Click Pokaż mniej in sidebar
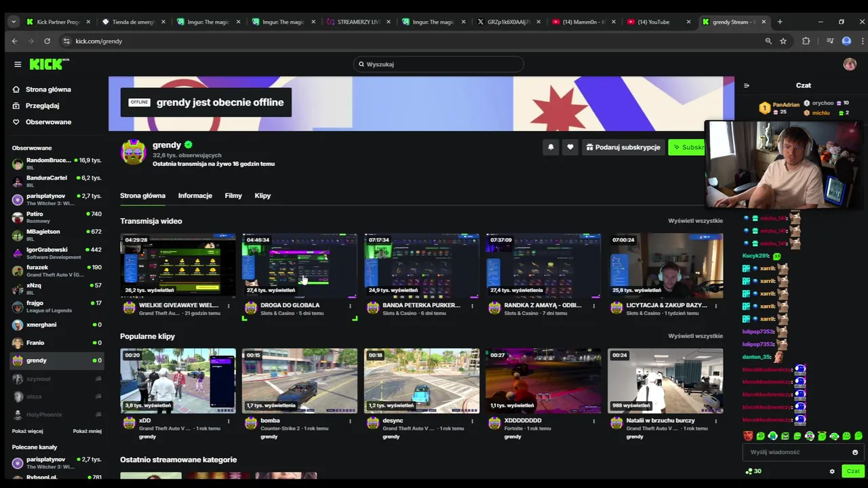 87,431
